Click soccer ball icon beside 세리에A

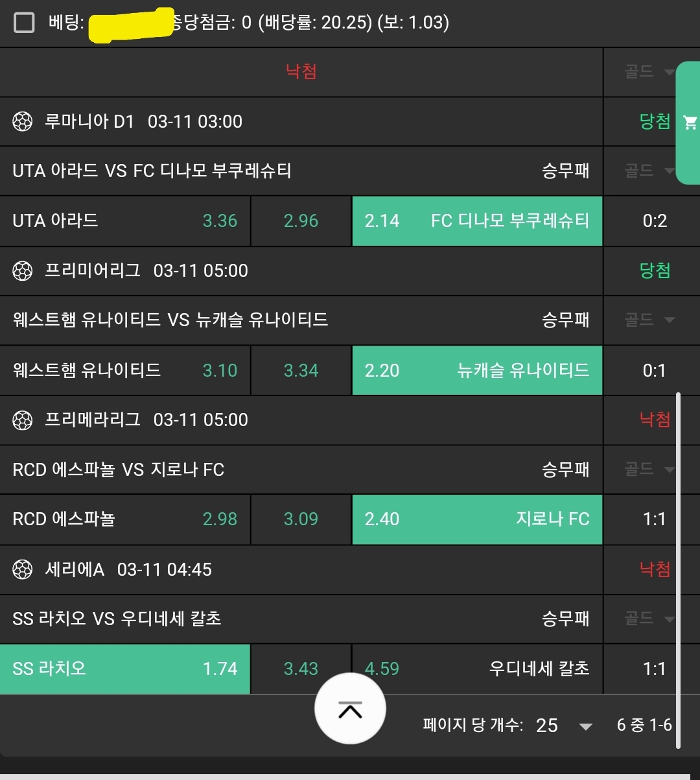point(23,569)
